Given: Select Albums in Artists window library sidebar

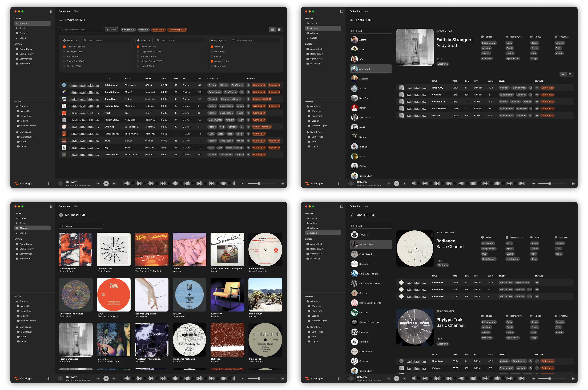Looking at the screenshot, I should (x=323, y=33).
